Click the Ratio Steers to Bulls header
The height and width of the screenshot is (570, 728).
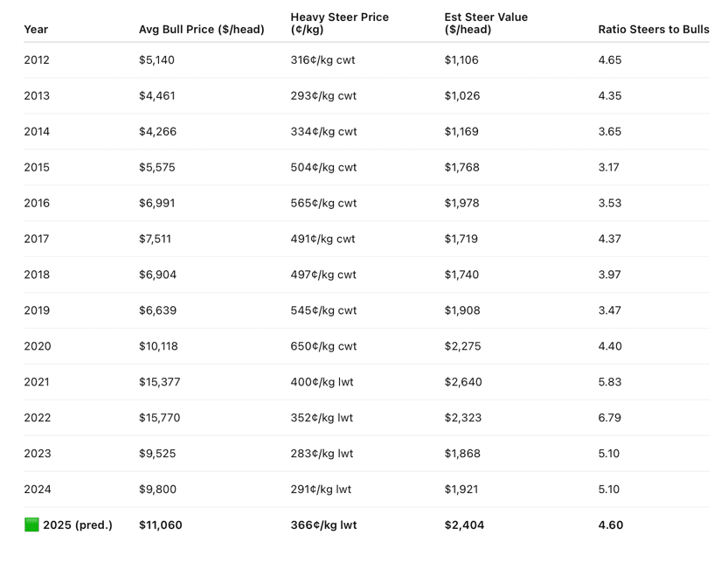(x=653, y=29)
